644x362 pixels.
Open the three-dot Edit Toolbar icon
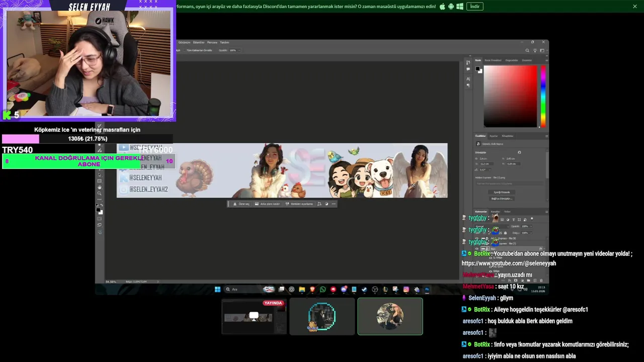pyautogui.click(x=99, y=199)
